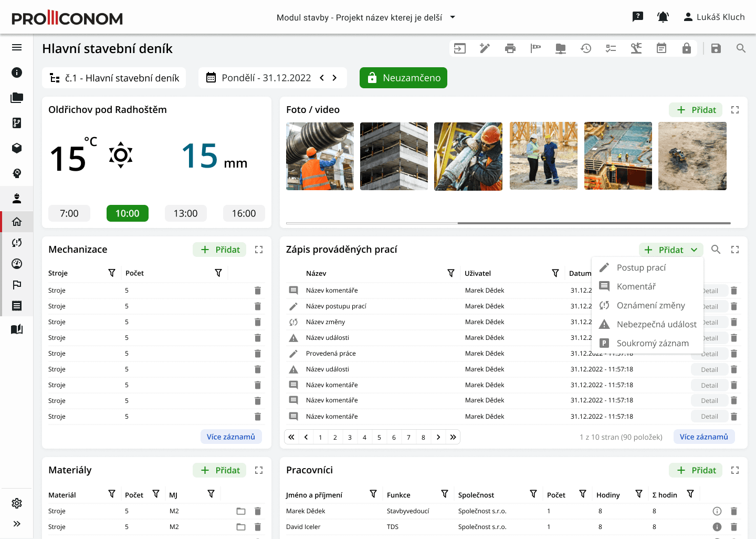Expand the Pracovníci panel fullscreen
Image resolution: width=756 pixels, height=539 pixels.
(735, 470)
